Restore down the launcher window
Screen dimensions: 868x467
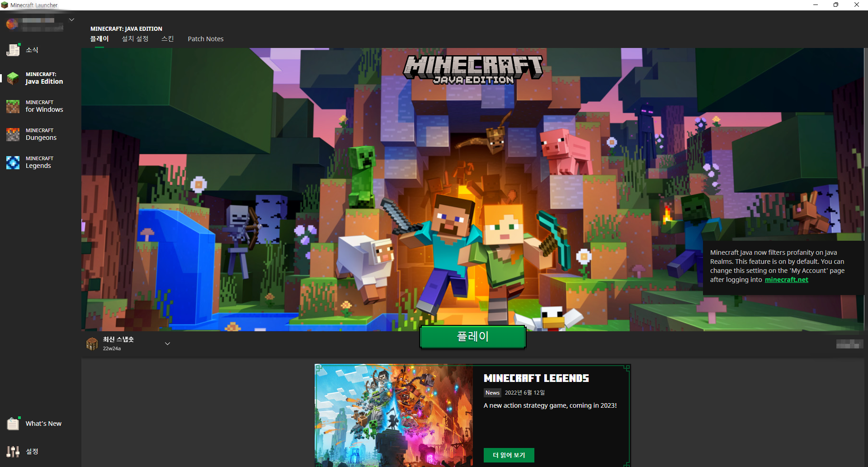[836, 5]
